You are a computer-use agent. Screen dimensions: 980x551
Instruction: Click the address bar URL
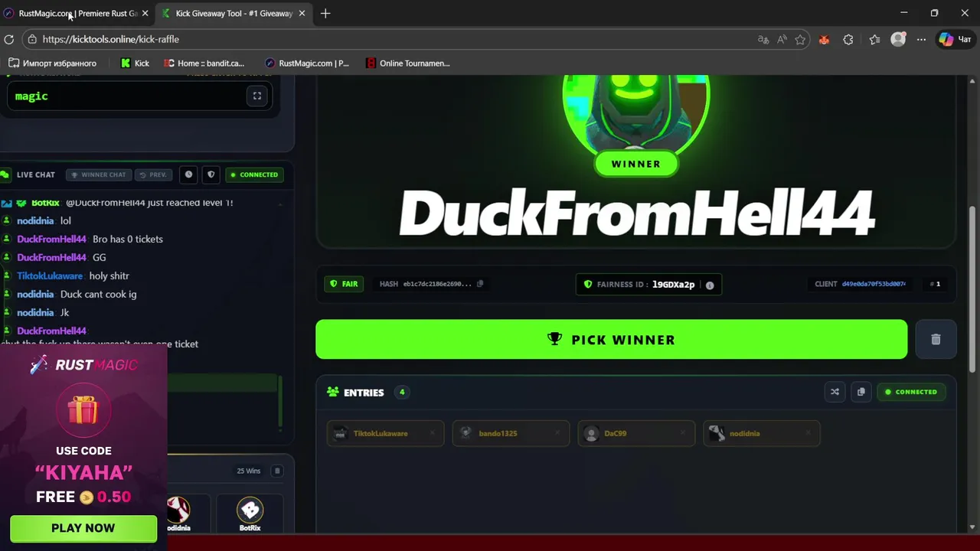[x=111, y=39]
